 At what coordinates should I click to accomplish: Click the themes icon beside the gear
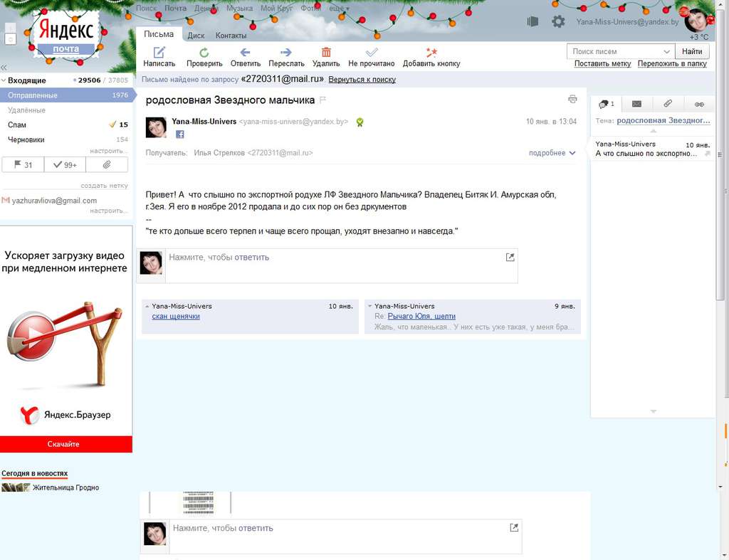pos(533,21)
